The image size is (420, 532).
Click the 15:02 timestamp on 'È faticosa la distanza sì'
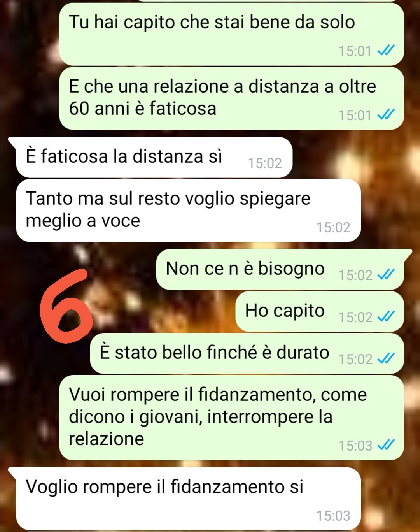(x=265, y=163)
